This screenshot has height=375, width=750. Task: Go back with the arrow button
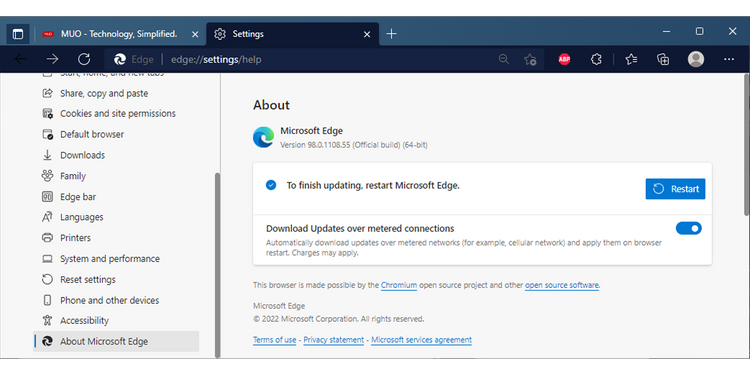(x=21, y=59)
